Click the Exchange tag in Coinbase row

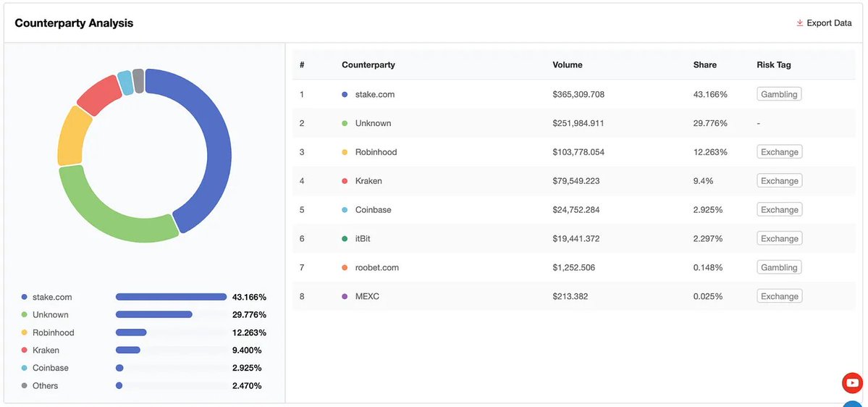click(780, 210)
